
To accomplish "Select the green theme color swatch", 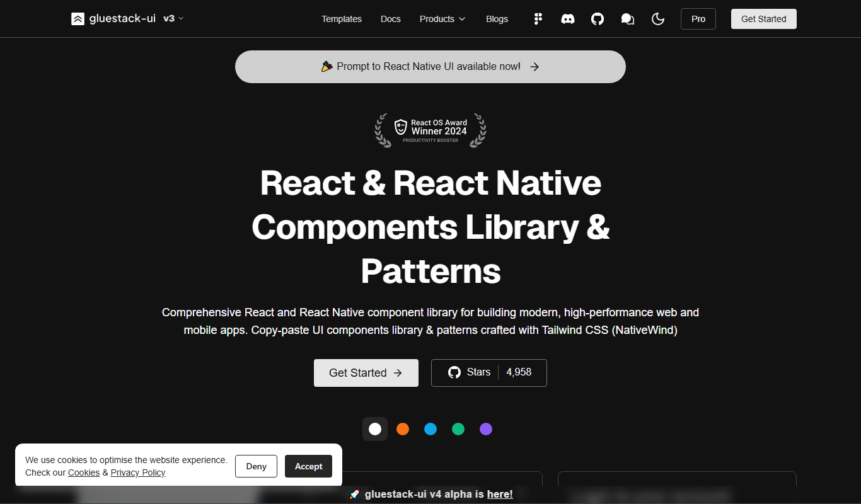I will point(458,429).
